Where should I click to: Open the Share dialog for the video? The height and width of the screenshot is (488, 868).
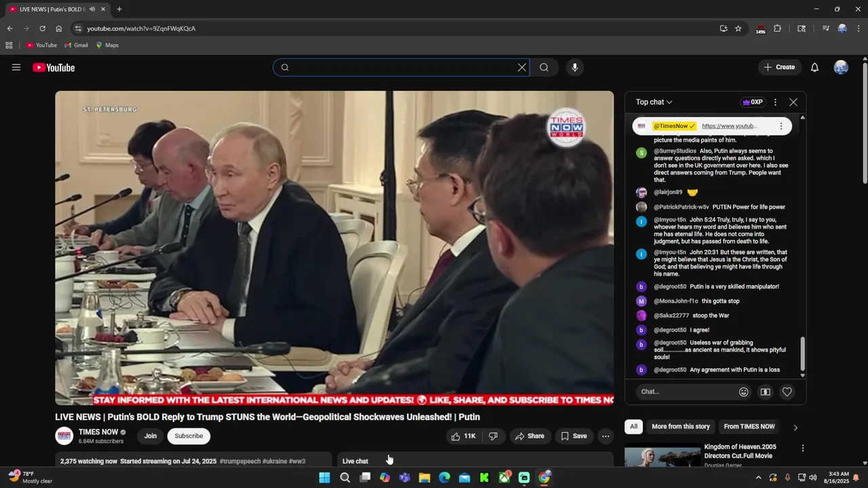[530, 436]
